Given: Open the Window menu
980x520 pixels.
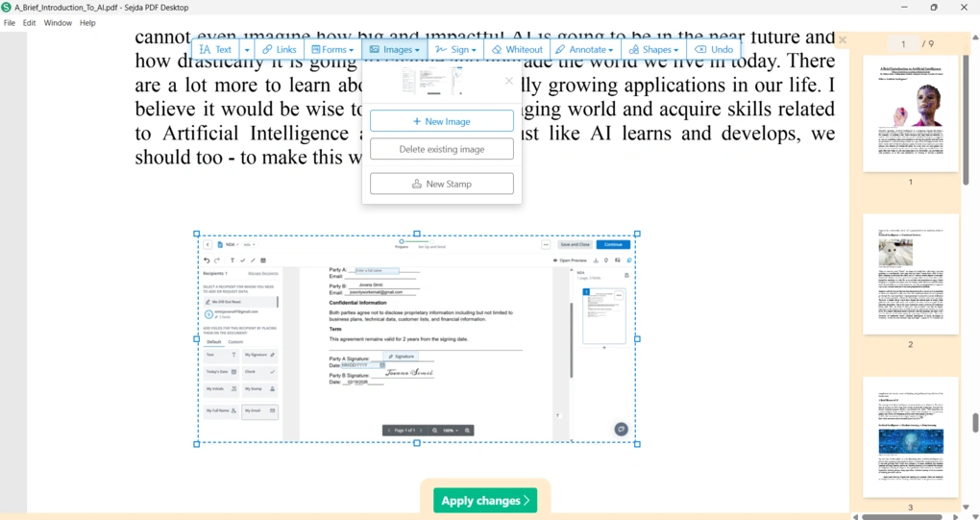Looking at the screenshot, I should point(58,22).
